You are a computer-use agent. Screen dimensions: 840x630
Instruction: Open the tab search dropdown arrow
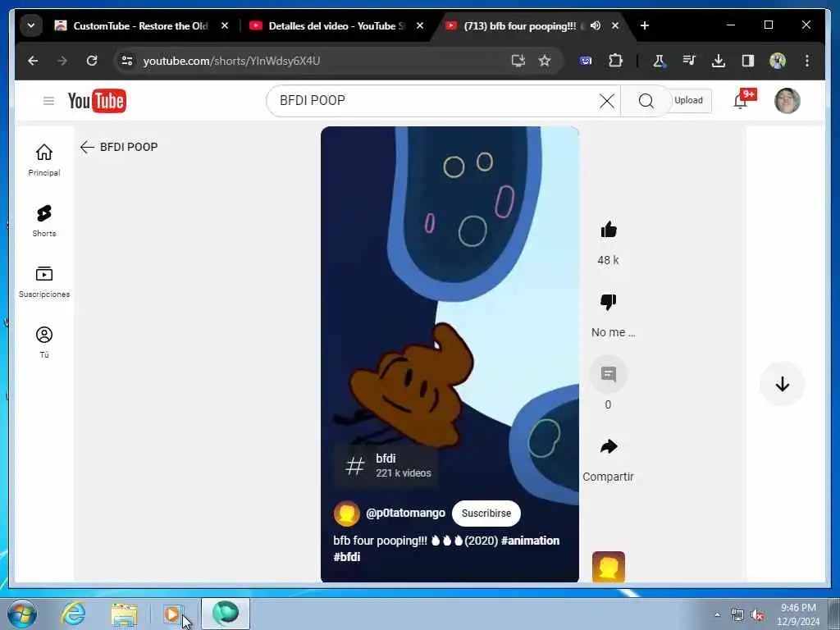tap(31, 25)
